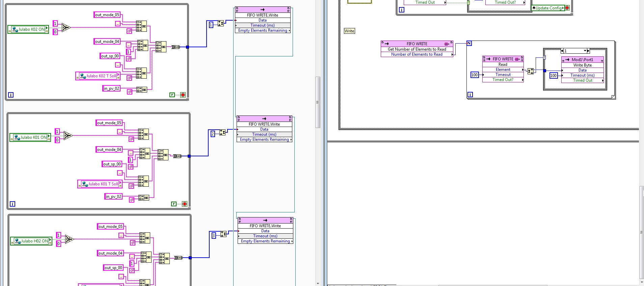Toggle the False constant in the Julabo K01 loop
The height and width of the screenshot is (286, 644).
(x=174, y=204)
